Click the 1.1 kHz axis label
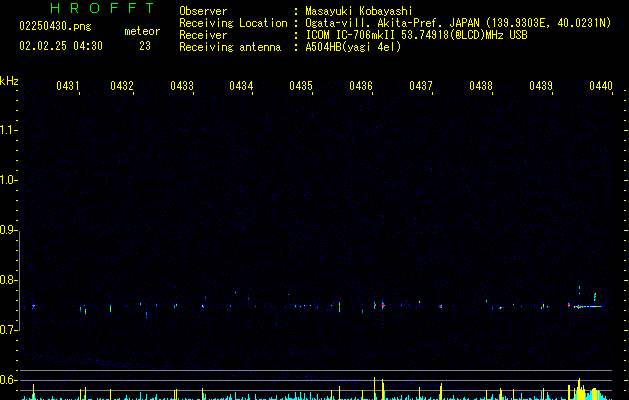This screenshot has width=629, height=400. [8, 130]
